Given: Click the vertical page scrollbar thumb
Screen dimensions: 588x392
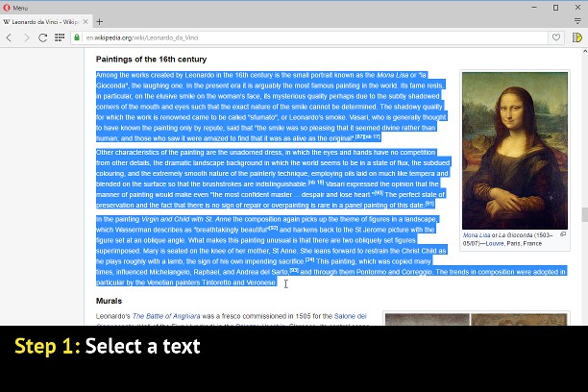Looking at the screenshot, I should pos(583,214).
